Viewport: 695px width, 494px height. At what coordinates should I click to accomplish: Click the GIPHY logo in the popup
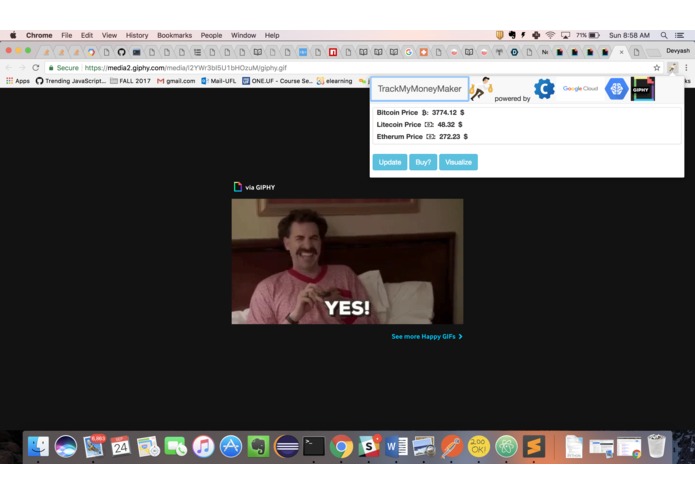click(643, 89)
